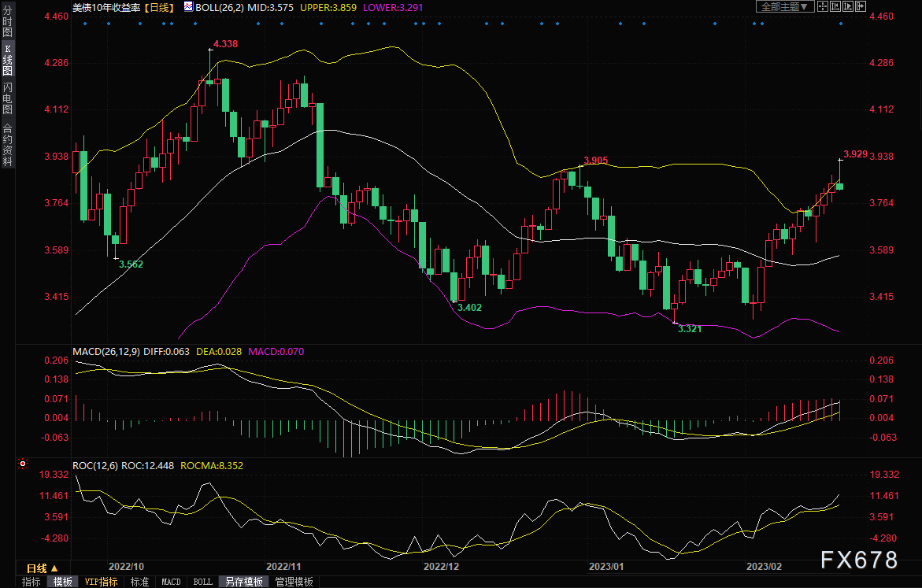Click the crosshair cursor icon at top right

point(823,6)
